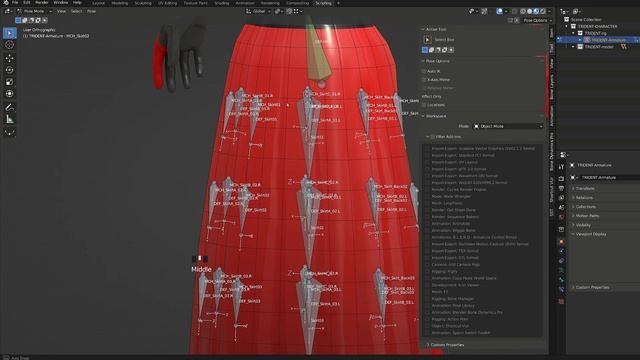640x360 pixels.
Task: Enable the Auto IK checkbox
Action: [x=424, y=71]
